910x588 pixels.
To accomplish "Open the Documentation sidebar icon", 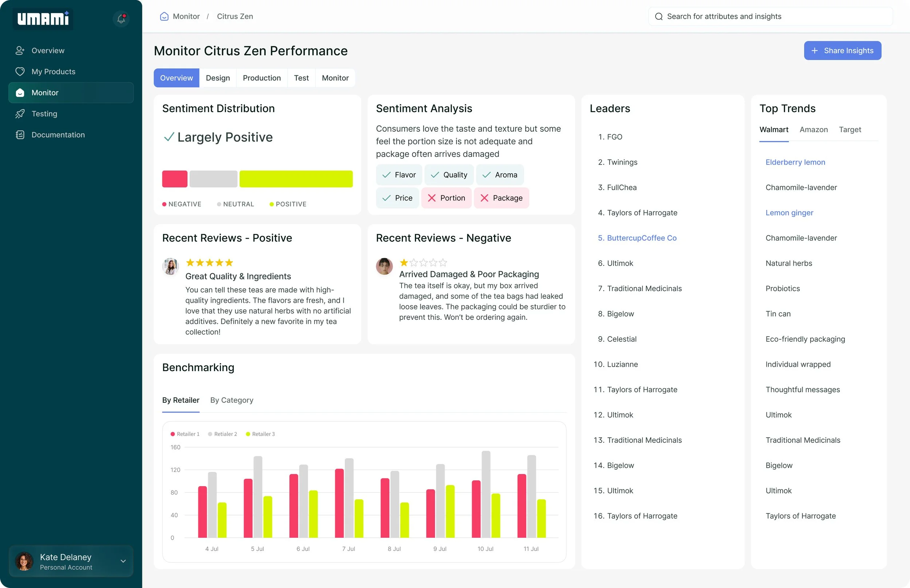I will [20, 135].
